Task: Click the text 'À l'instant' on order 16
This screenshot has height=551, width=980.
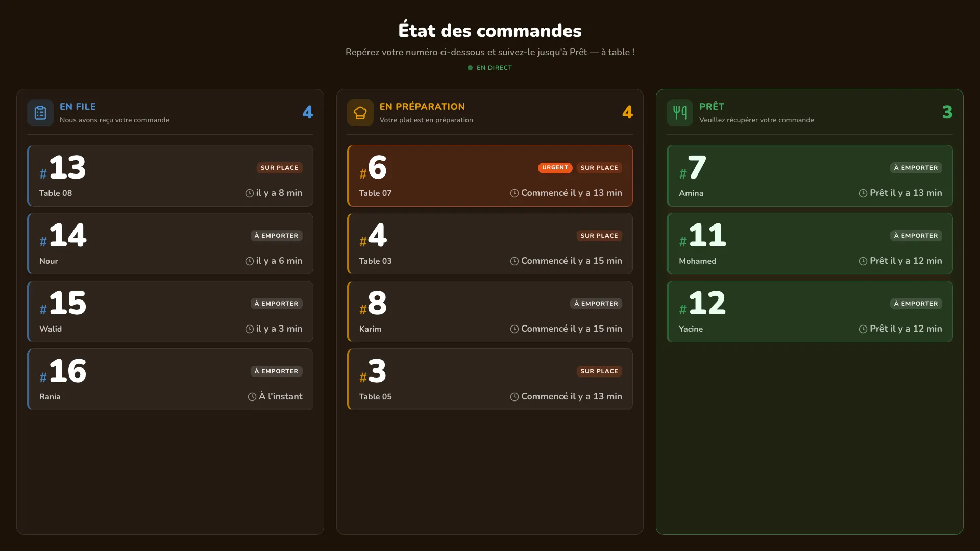Action: tap(280, 397)
